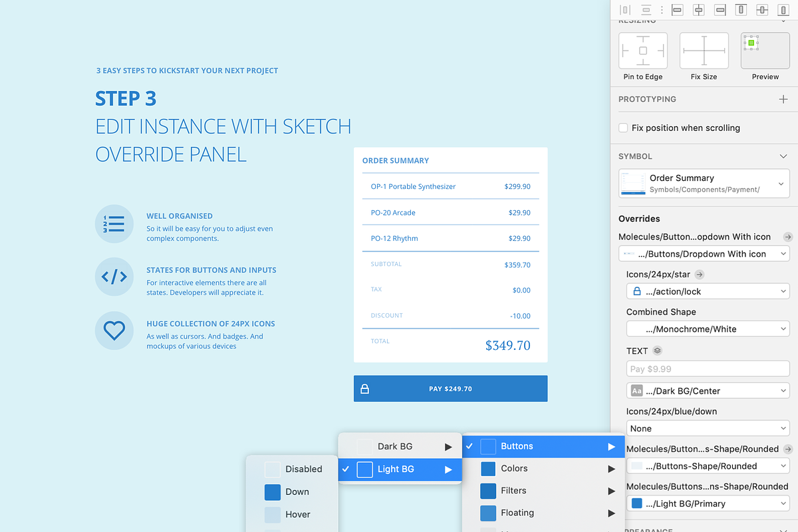Click lock icon on Pay button

[x=364, y=389]
